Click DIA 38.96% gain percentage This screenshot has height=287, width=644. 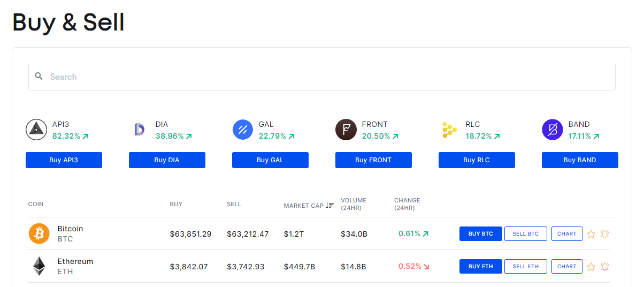click(x=170, y=136)
